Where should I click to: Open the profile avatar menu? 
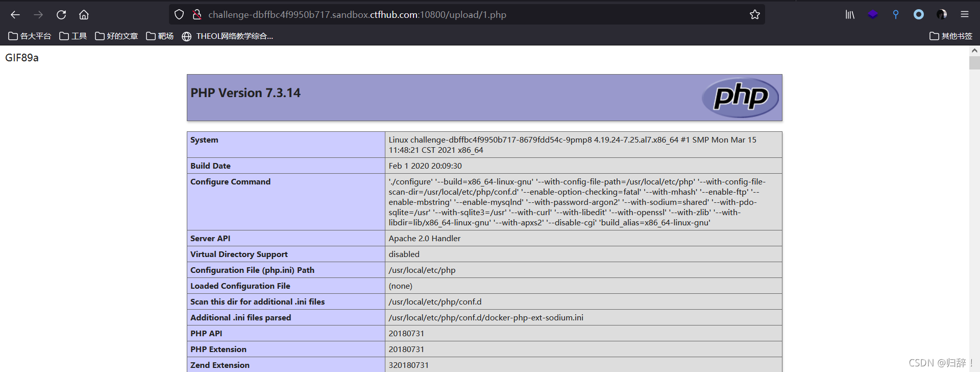(942, 15)
